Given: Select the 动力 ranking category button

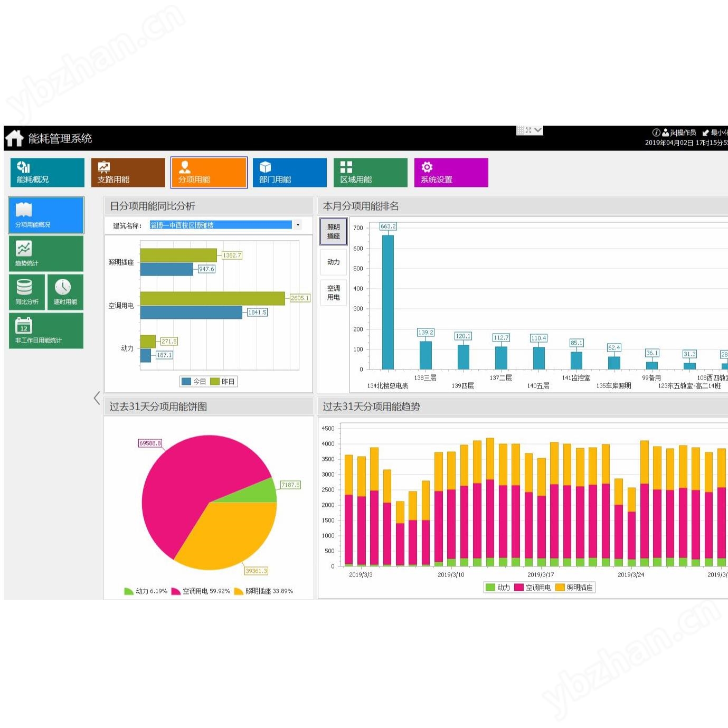Looking at the screenshot, I should click(x=334, y=262).
